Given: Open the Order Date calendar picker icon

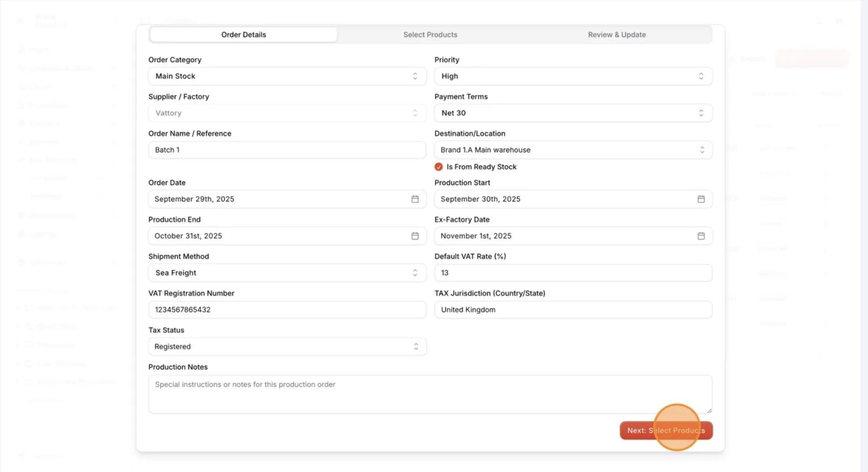Looking at the screenshot, I should 415,199.
